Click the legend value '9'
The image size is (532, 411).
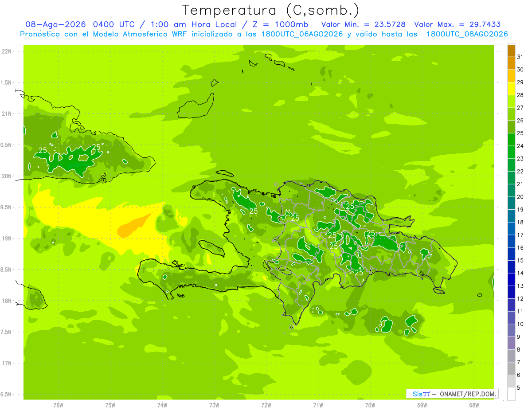pyautogui.click(x=519, y=337)
